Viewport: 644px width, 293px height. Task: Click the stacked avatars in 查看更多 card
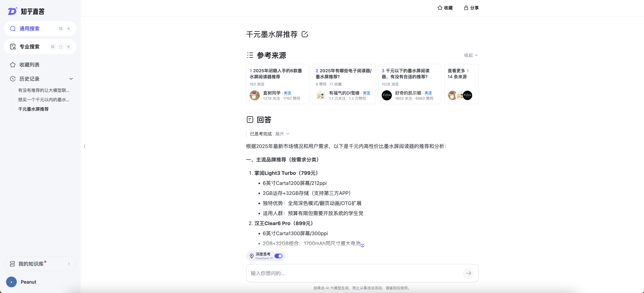(460, 95)
